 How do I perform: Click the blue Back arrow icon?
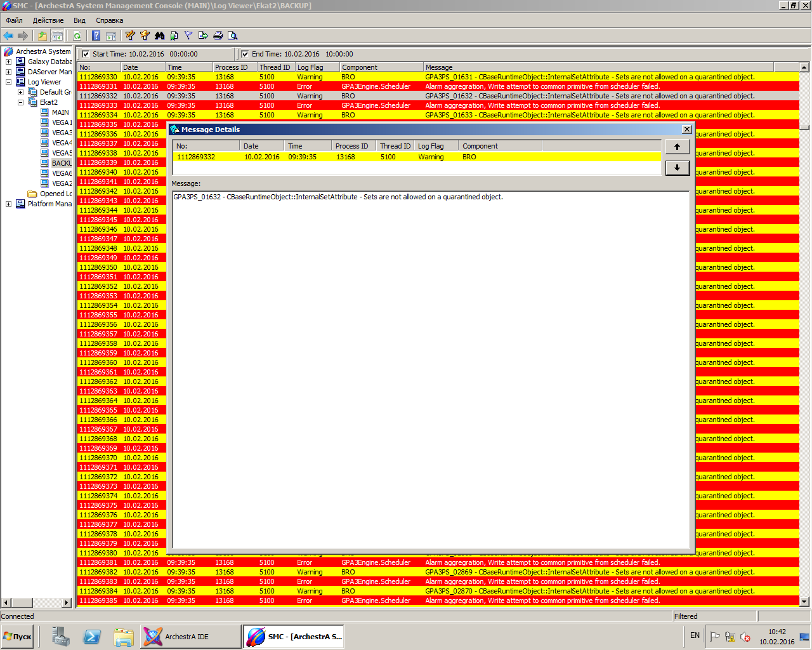pos(8,36)
